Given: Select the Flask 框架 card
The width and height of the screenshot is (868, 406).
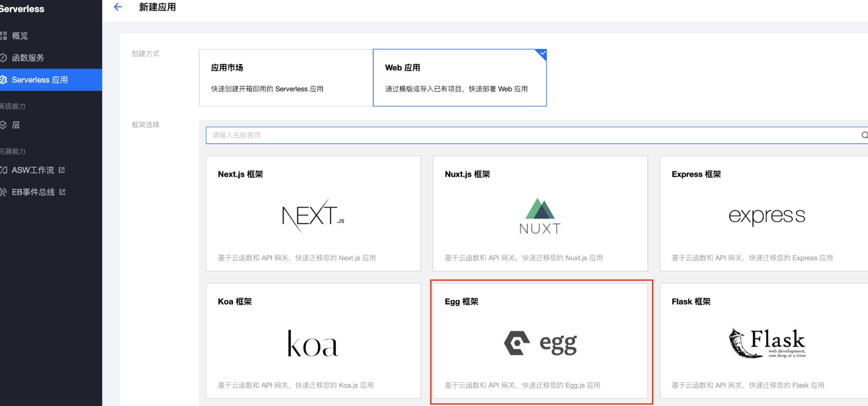Looking at the screenshot, I should 764,341.
